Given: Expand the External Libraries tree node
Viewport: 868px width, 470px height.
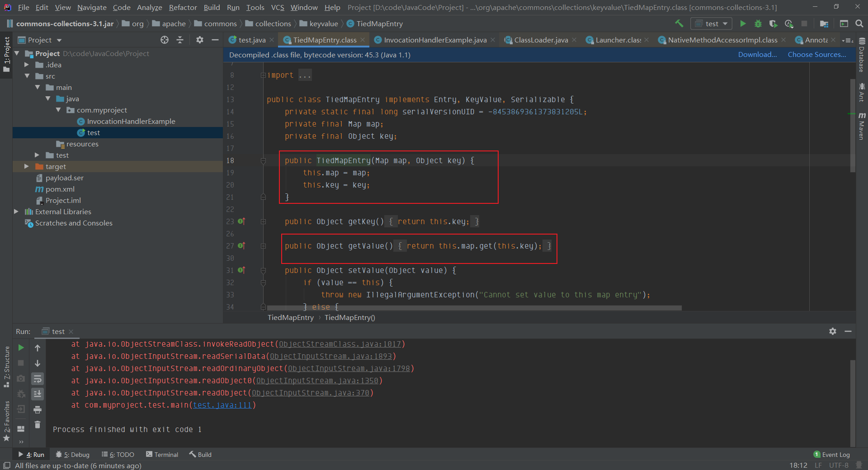Looking at the screenshot, I should pos(16,211).
